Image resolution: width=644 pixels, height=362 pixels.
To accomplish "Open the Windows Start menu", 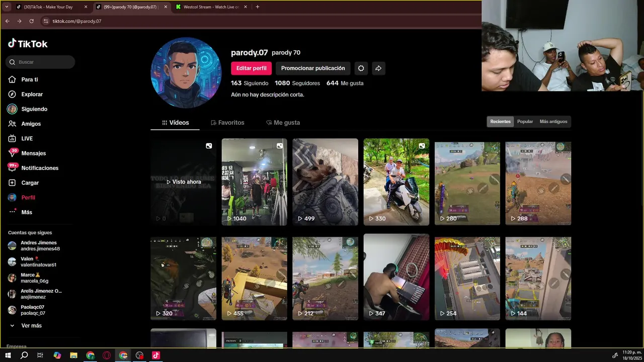I will [8, 355].
